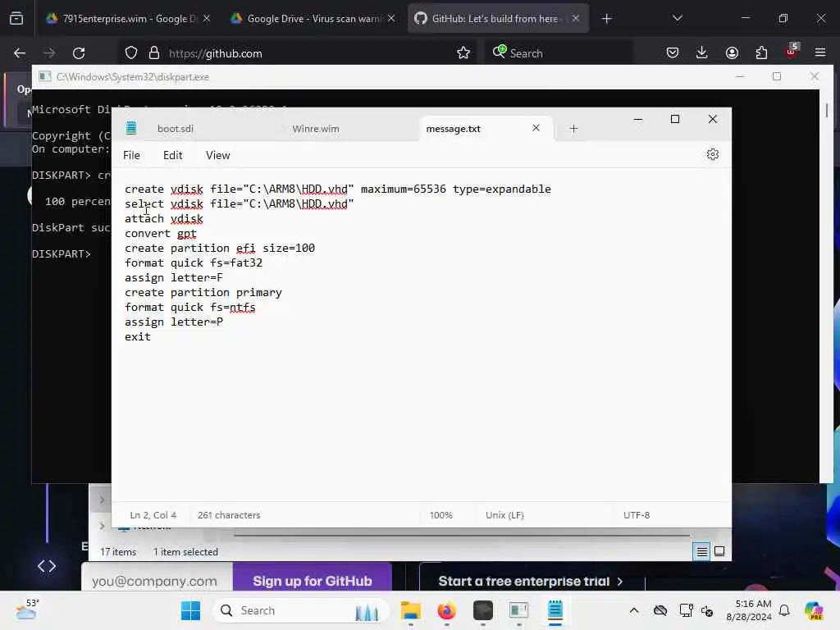Viewport: 840px width, 630px height.
Task: Switch to the boot.sdi tab
Action: [x=176, y=129]
